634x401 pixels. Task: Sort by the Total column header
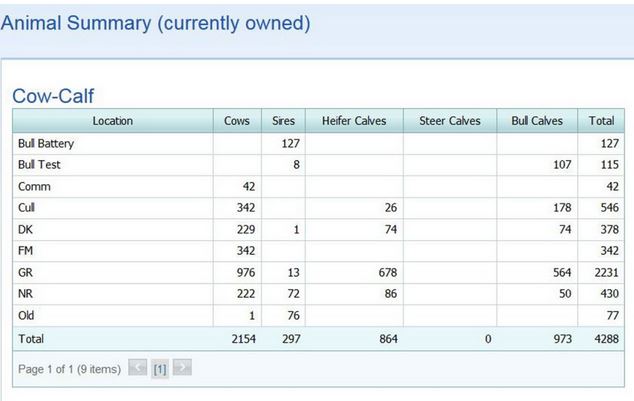[x=601, y=121]
